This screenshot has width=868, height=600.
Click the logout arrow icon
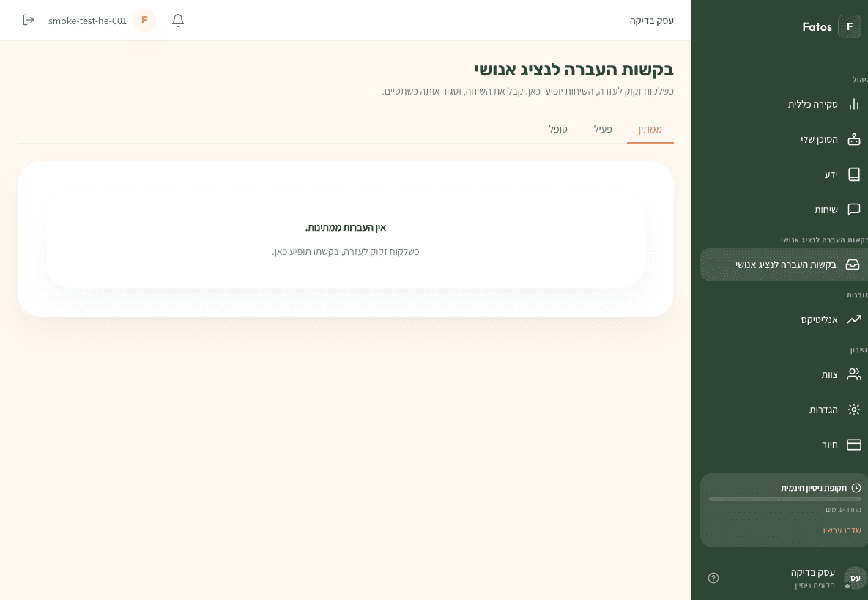(29, 20)
